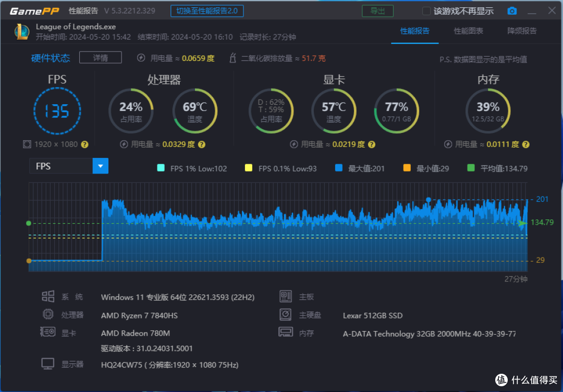Switch to the 性能图表 tab
Viewport: 563px width, 392px height.
tap(468, 31)
